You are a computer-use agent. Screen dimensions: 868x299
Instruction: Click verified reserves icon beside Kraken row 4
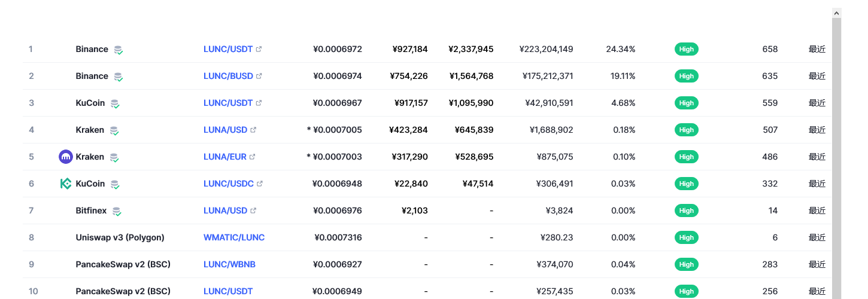point(114,130)
